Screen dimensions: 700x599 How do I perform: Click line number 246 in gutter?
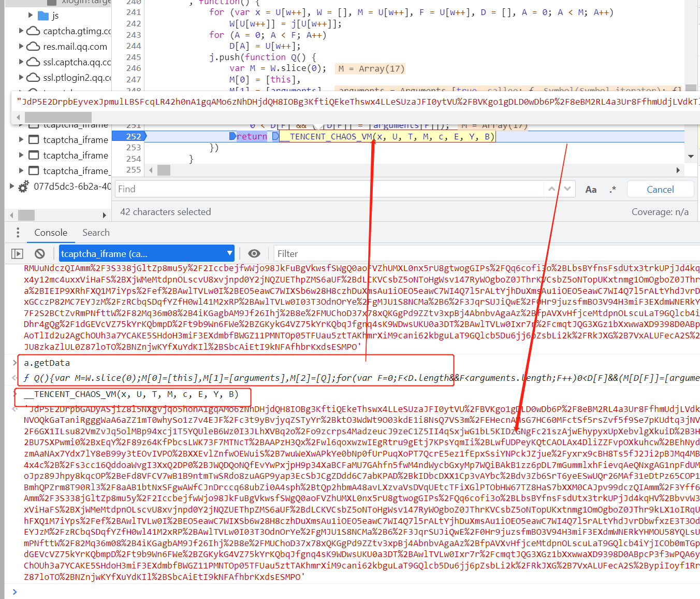(x=134, y=68)
